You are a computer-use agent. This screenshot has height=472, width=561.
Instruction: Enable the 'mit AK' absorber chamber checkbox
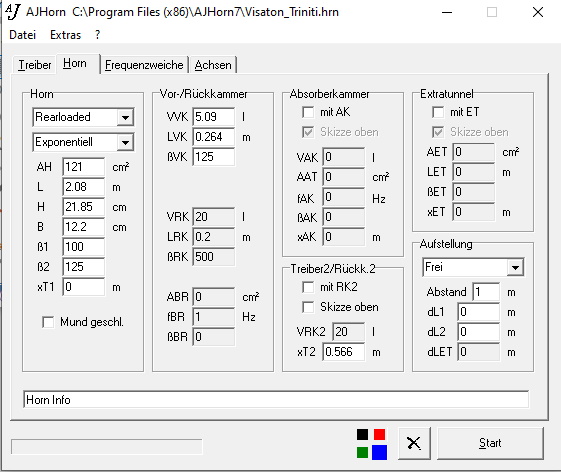pos(308,112)
